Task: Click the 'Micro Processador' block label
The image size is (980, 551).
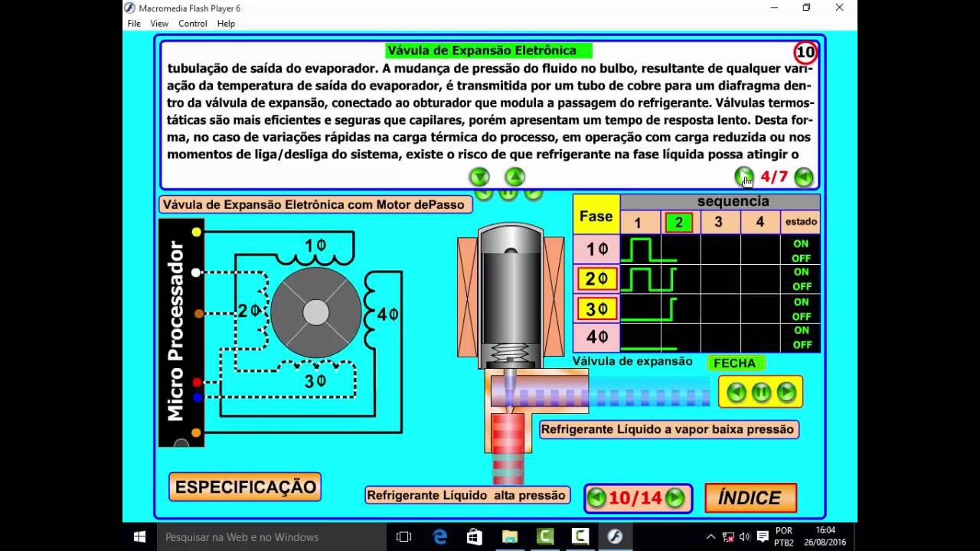Action: (176, 331)
